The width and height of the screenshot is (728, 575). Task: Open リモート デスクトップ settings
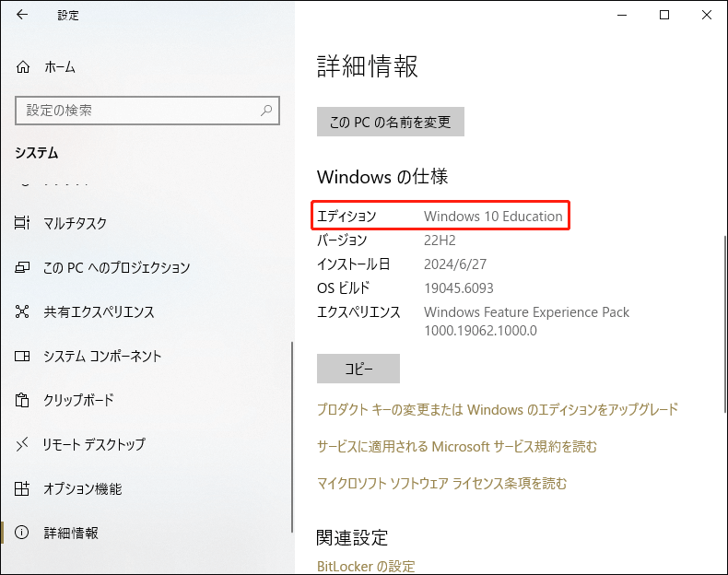pos(94,444)
